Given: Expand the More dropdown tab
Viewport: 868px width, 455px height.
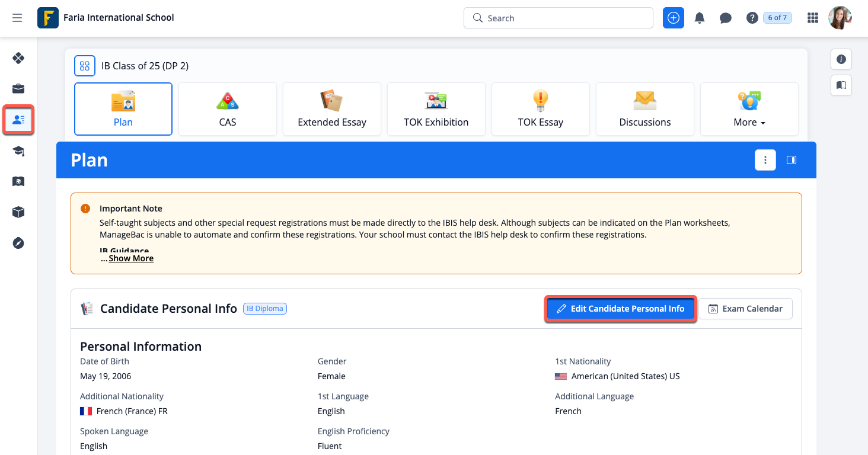Looking at the screenshot, I should 749,109.
